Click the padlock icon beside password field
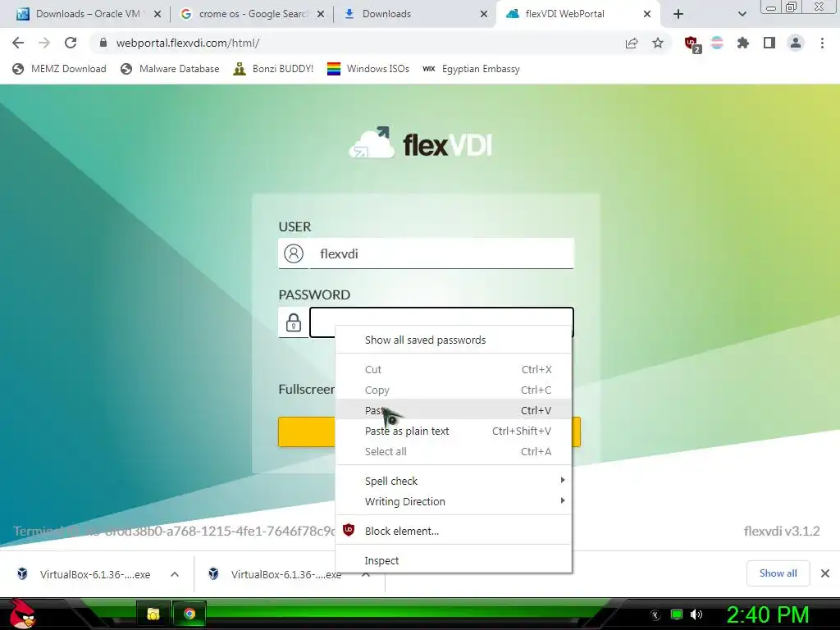 [294, 322]
